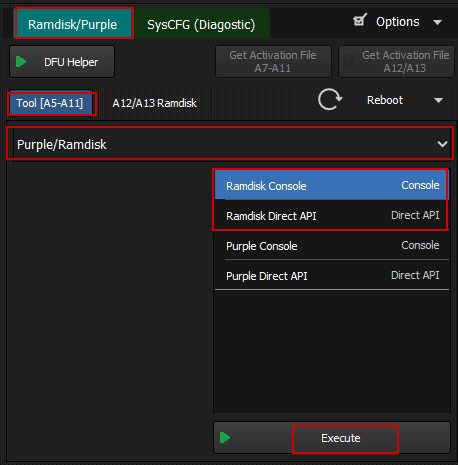
Task: Click the circular reboot arrow icon
Action: point(330,99)
